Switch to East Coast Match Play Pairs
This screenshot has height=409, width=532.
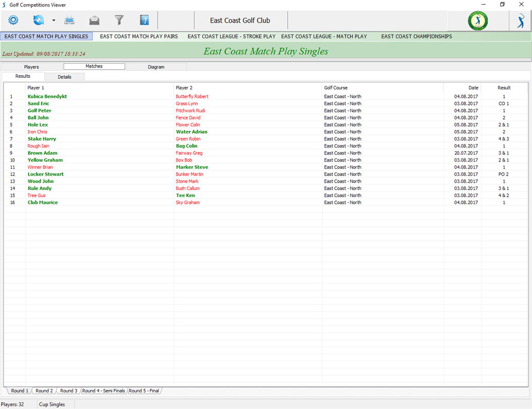pyautogui.click(x=139, y=36)
